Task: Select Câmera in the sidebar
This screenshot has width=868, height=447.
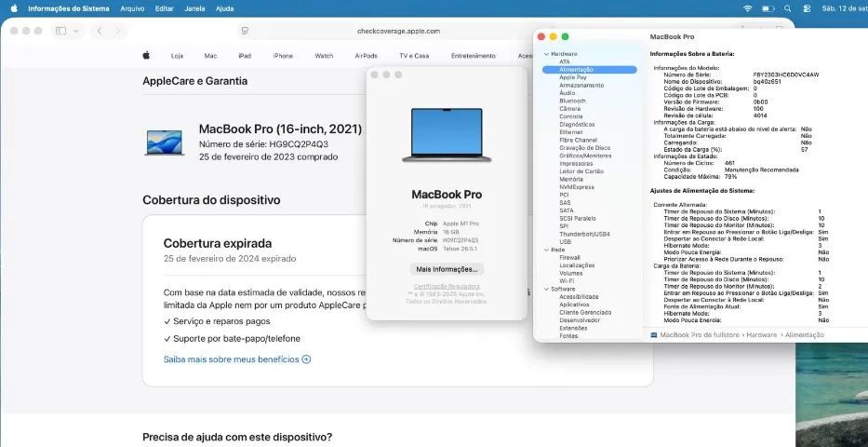Action: pyautogui.click(x=569, y=109)
